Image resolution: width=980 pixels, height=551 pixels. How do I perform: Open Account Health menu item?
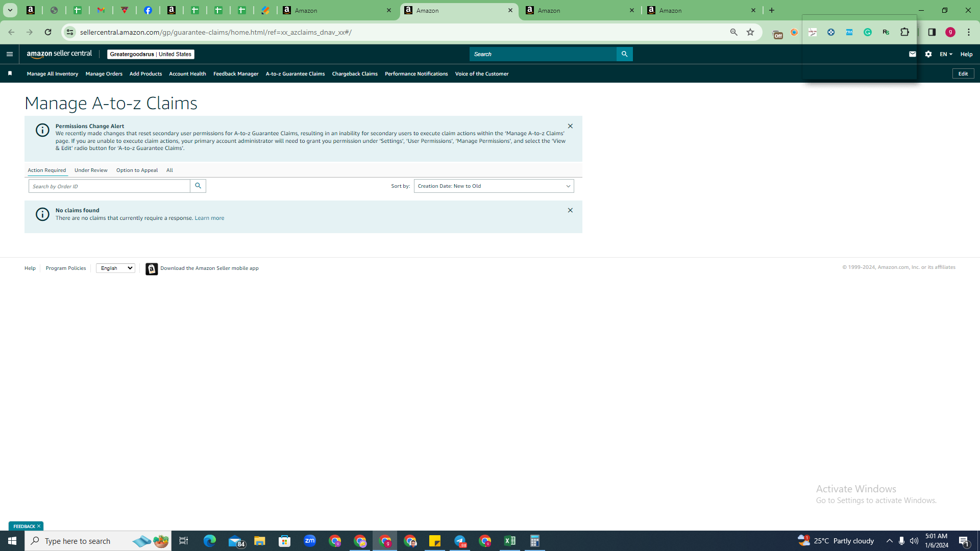187,74
